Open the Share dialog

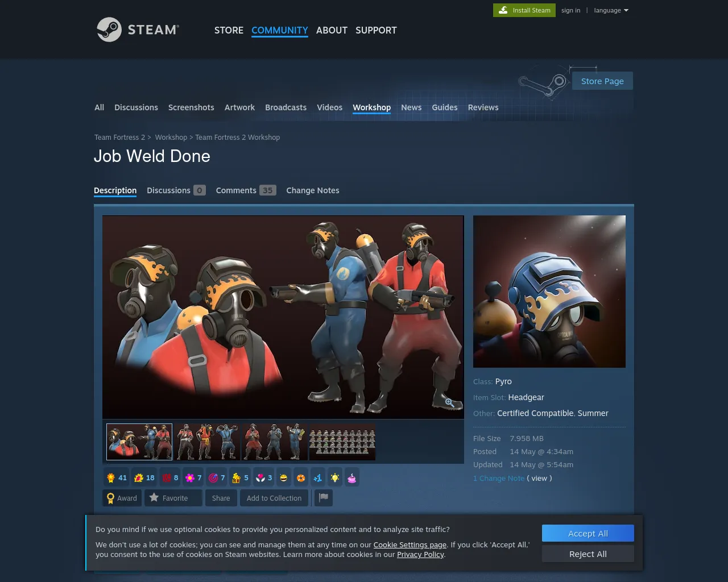pos(221,498)
